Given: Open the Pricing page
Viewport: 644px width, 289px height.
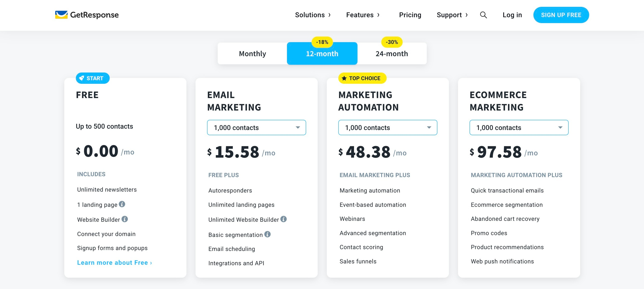Looking at the screenshot, I should pos(410,15).
